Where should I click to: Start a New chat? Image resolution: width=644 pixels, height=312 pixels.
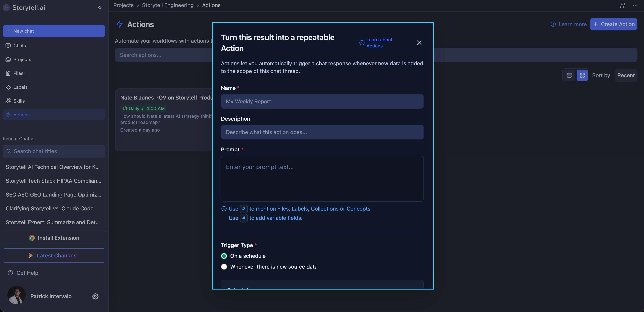point(54,31)
